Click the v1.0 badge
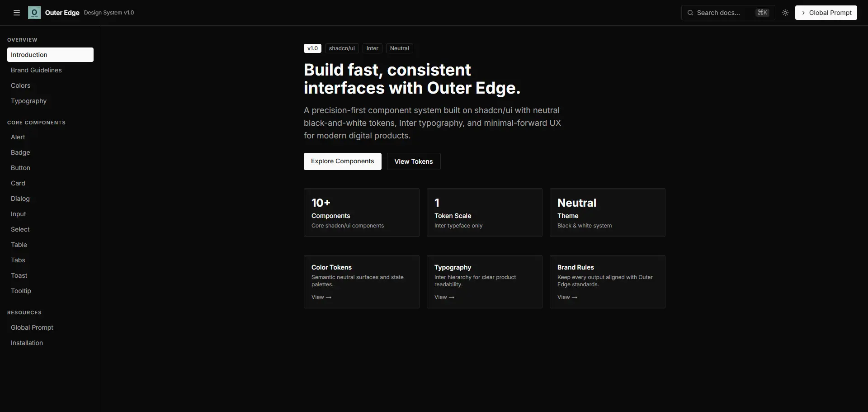The width and height of the screenshot is (868, 412). (x=312, y=48)
